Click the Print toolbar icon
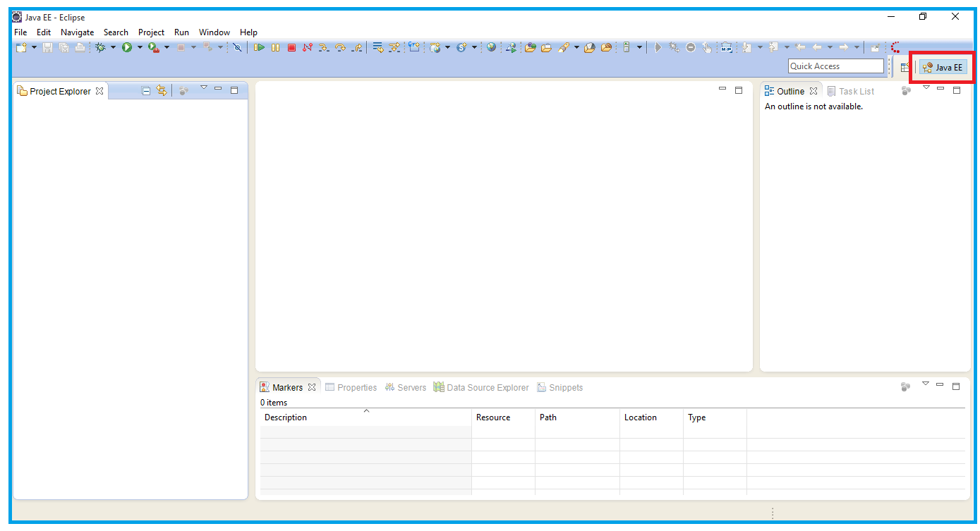 [x=80, y=47]
